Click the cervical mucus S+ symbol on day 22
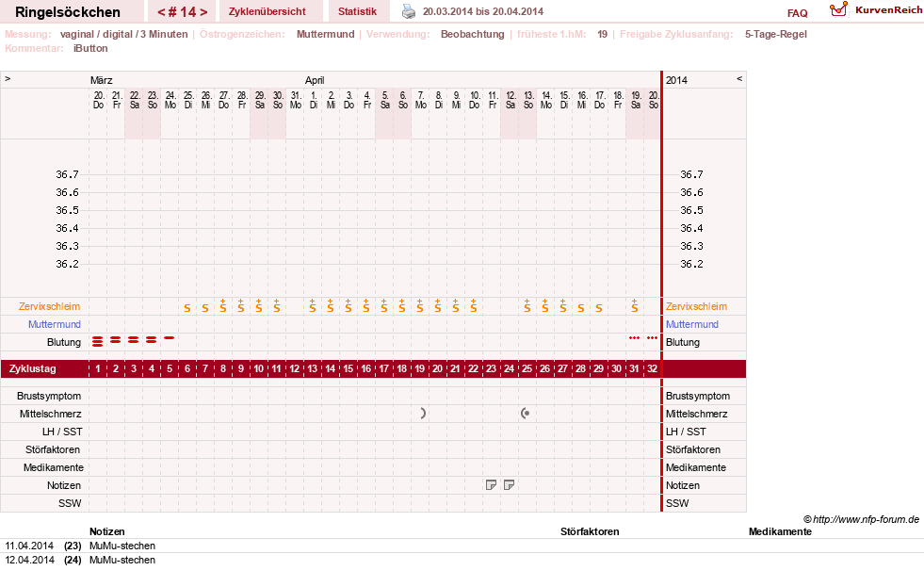This screenshot has width=924, height=587. tap(473, 305)
